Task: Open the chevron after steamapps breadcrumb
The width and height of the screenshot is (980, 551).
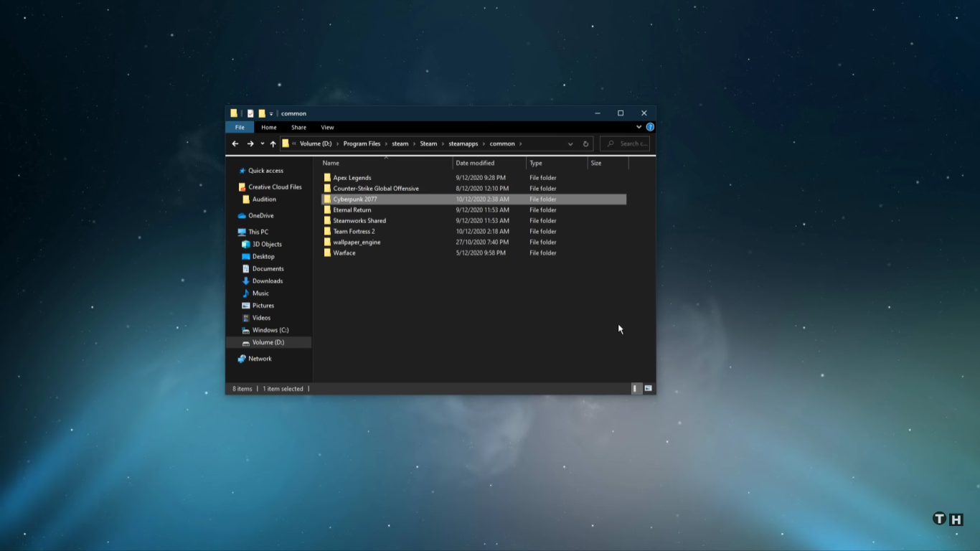Action: [484, 143]
